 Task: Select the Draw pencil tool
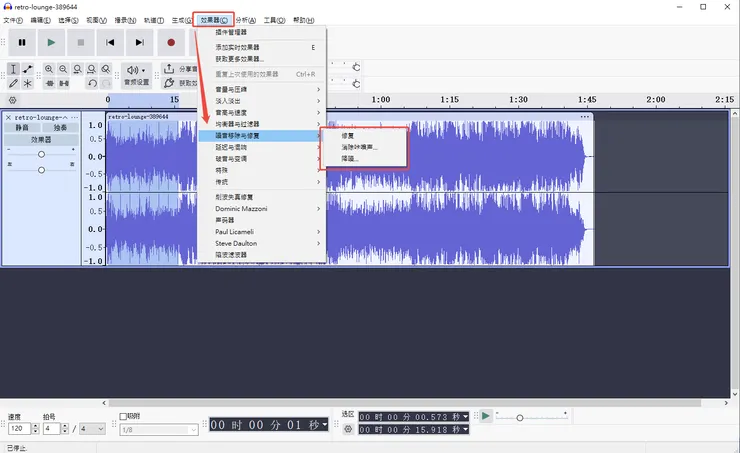(x=13, y=83)
